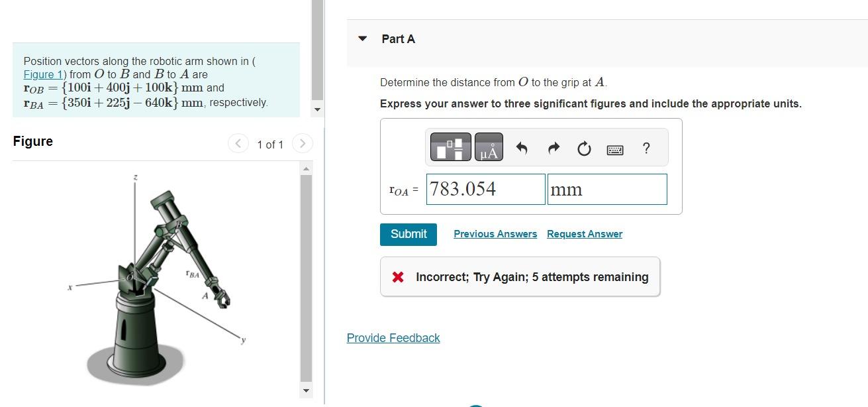Collapse the Part A section
Screen dimensions: 868x407
pyautogui.click(x=362, y=38)
